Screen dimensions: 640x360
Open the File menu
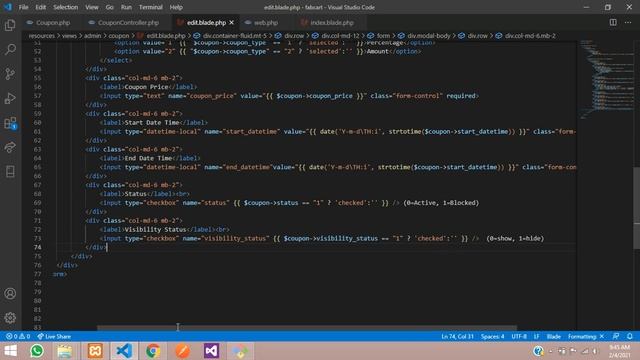pyautogui.click(x=23, y=7)
